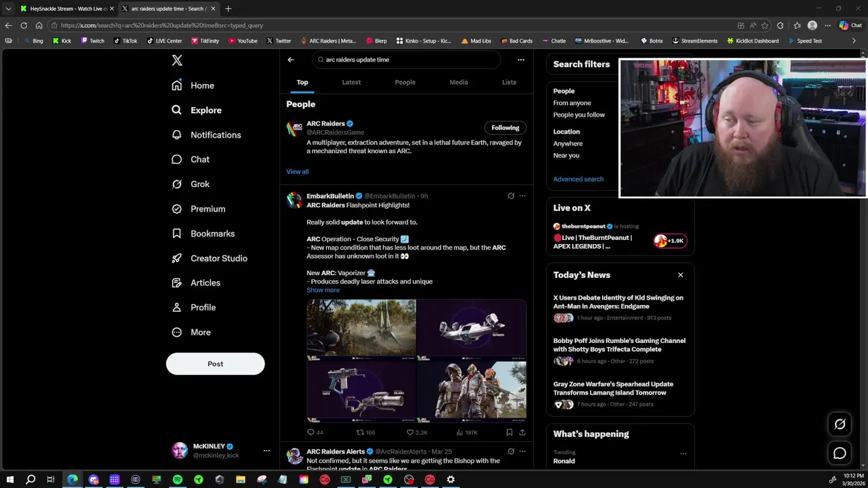Click Following button for ARC Raiders
Screen dimensions: 868x488
click(x=505, y=127)
